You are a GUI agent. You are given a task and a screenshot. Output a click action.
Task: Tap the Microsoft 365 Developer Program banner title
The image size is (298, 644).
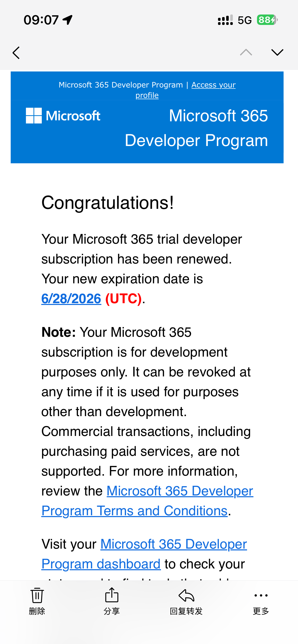(196, 128)
